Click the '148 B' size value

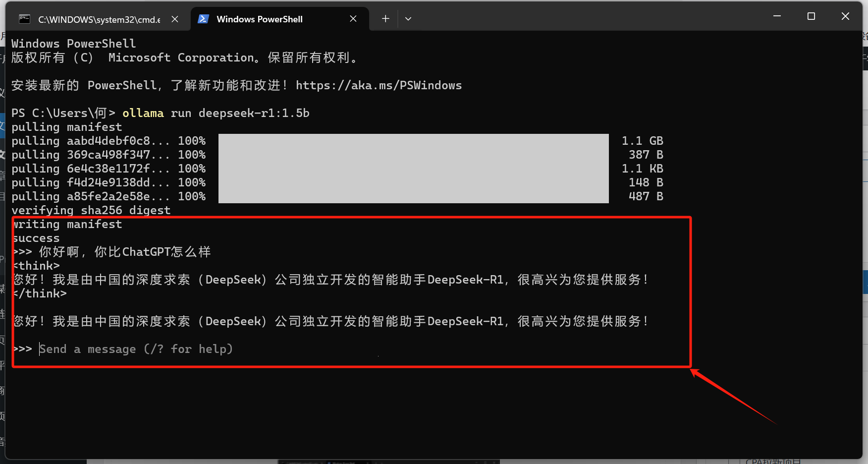coord(646,182)
